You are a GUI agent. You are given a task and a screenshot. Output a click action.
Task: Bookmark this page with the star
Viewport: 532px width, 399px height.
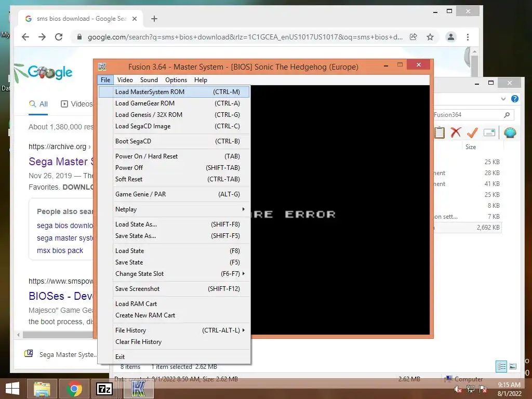click(x=430, y=37)
